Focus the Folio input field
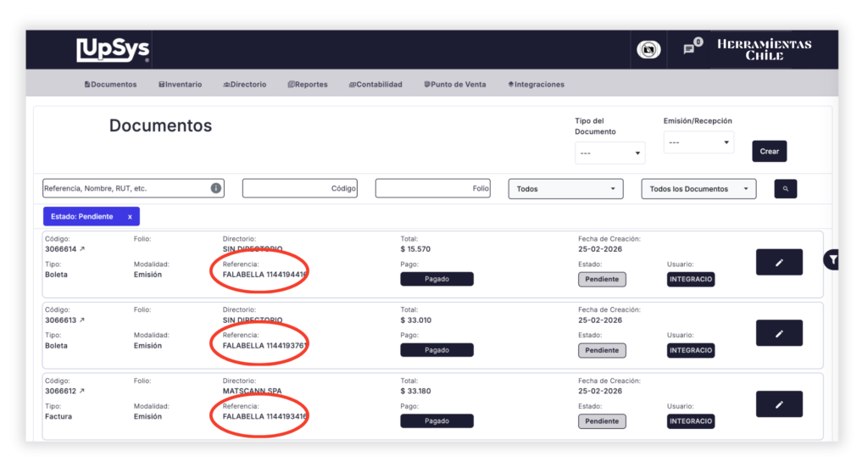868x473 pixels. (x=432, y=189)
